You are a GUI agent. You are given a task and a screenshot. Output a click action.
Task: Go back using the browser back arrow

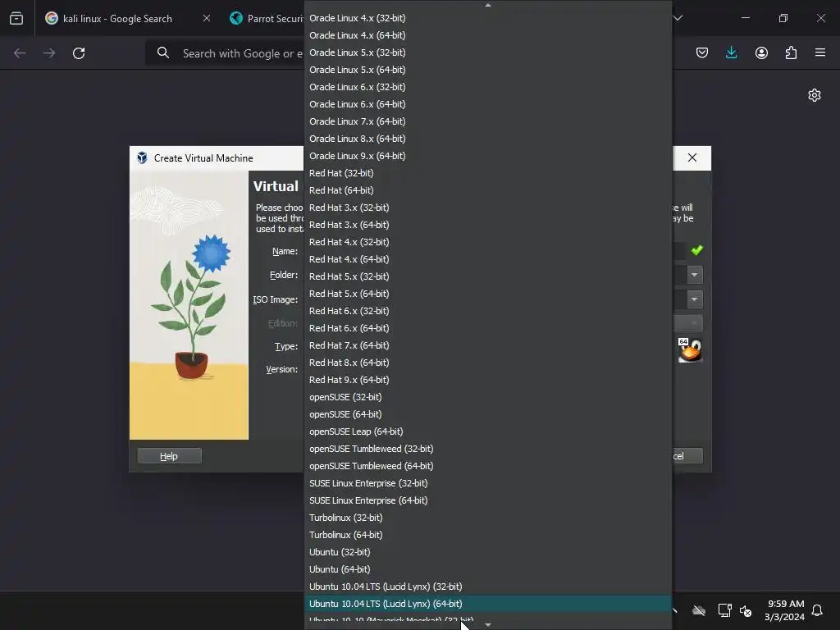(x=20, y=53)
